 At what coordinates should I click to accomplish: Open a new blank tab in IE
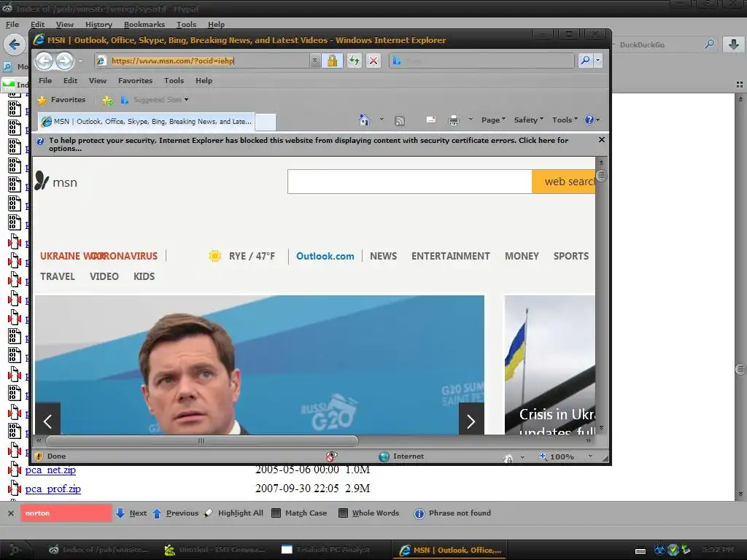coord(266,122)
